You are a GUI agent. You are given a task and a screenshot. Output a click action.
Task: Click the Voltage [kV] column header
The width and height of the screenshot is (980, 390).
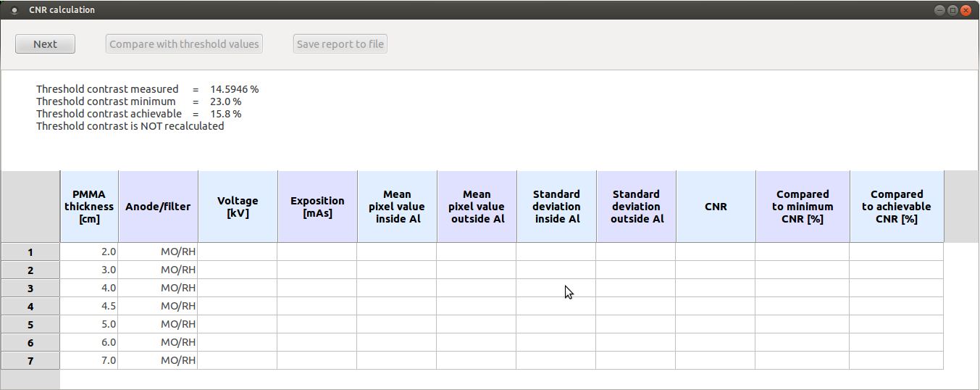[x=238, y=207]
